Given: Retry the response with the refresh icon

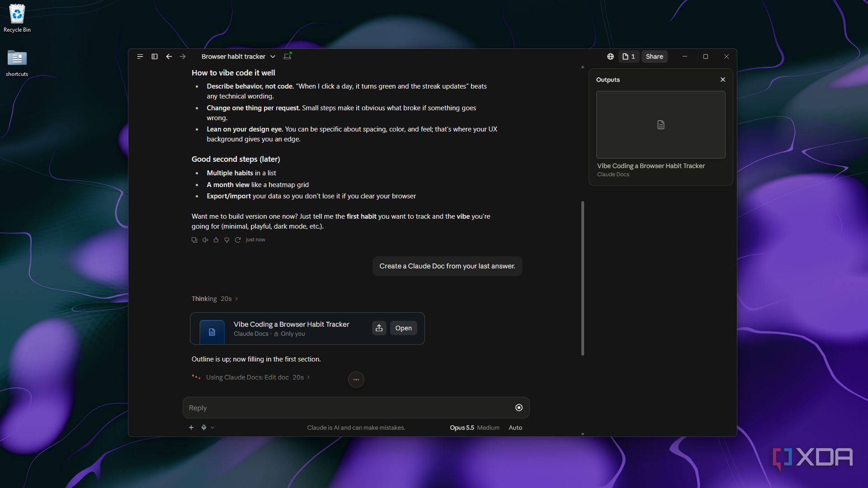Looking at the screenshot, I should coord(238,240).
